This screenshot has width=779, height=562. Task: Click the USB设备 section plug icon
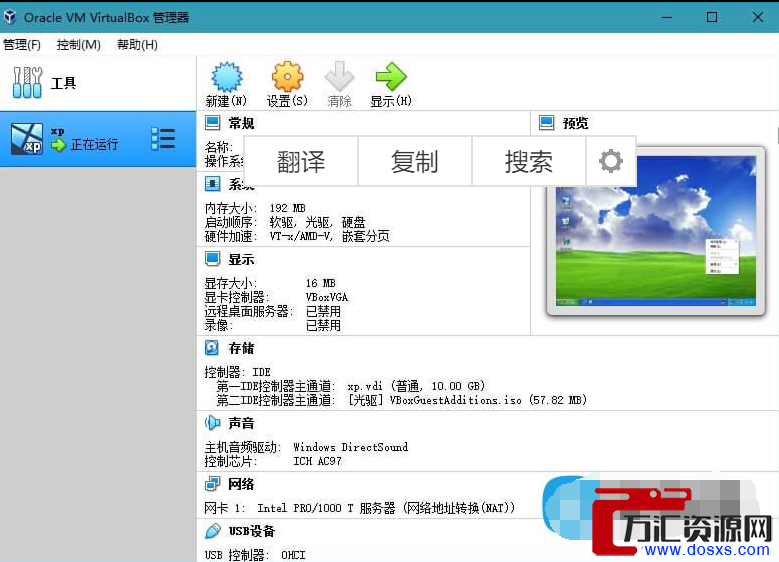[213, 531]
